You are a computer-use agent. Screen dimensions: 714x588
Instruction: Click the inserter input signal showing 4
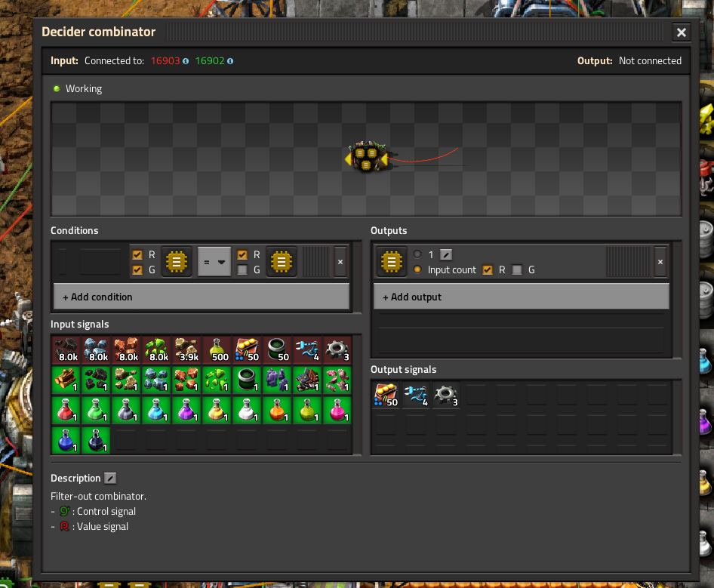click(307, 349)
